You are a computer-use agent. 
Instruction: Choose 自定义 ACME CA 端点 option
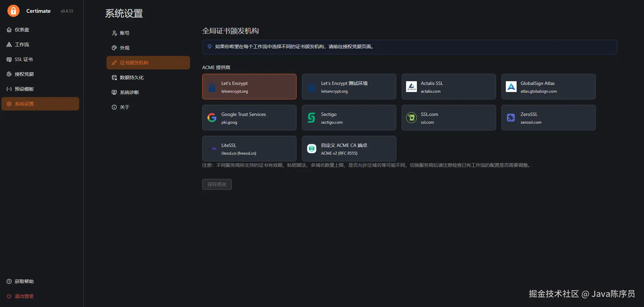click(x=349, y=149)
